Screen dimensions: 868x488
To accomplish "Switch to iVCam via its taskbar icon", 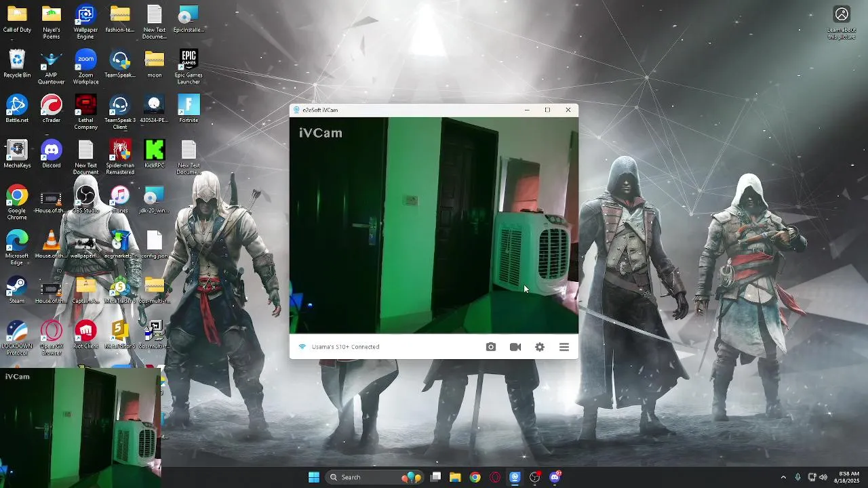I will tap(515, 477).
